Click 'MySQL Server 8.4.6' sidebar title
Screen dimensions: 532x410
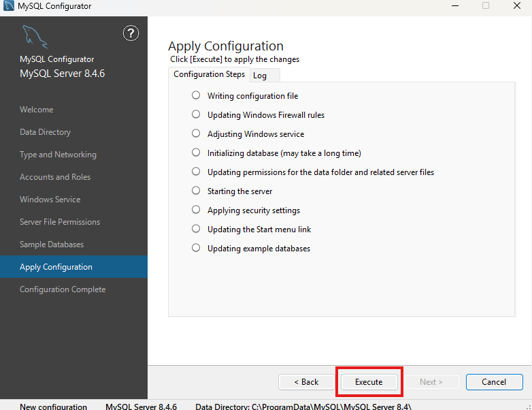(62, 74)
